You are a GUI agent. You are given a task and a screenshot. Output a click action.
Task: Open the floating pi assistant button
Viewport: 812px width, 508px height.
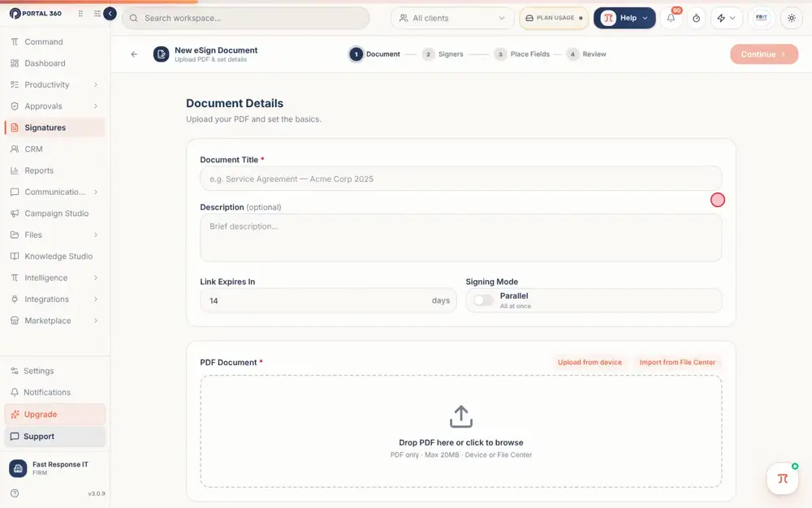click(783, 479)
